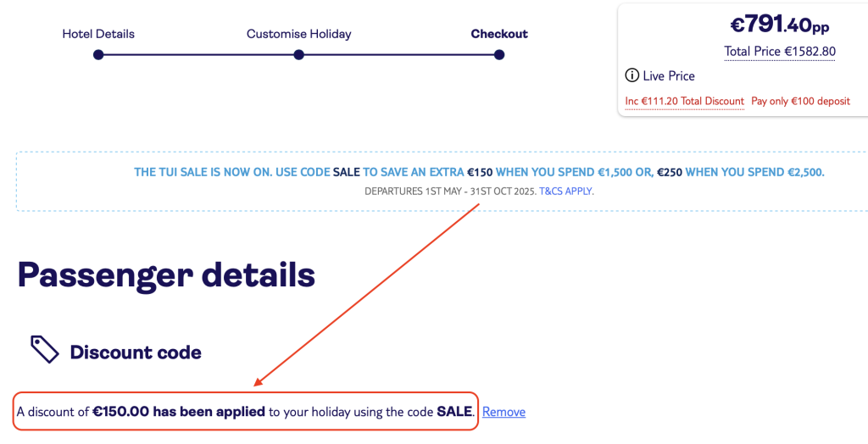Screen dimensions: 868x444
Task: Click the discount code tag icon
Action: [x=44, y=349]
